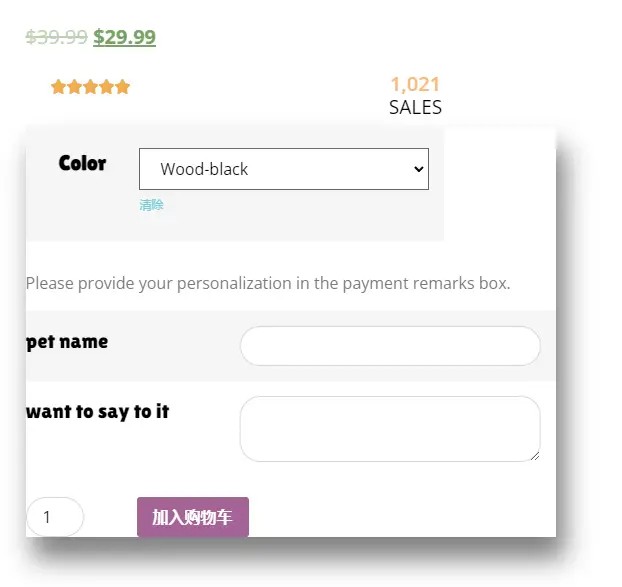Click into the 'want to say to it' textarea

(390, 429)
